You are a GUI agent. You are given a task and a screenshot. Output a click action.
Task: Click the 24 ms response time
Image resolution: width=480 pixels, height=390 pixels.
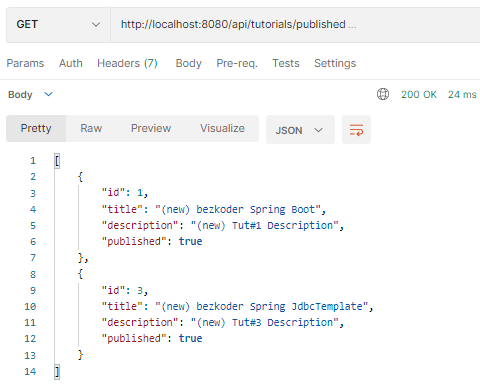tap(462, 95)
